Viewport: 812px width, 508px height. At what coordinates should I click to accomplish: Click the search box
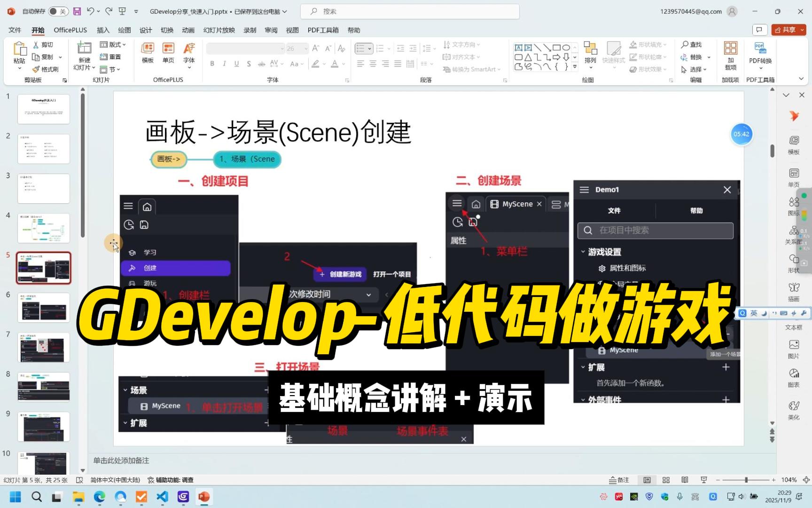coord(410,11)
